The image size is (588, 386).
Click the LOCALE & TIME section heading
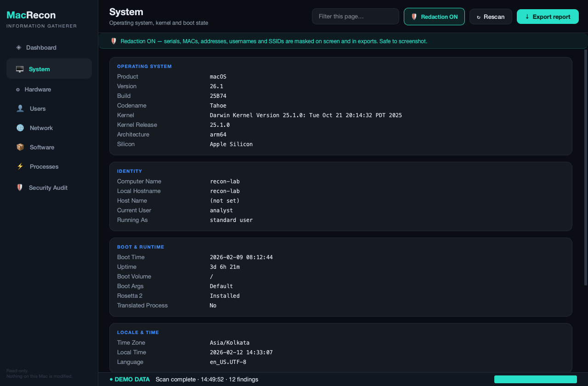(138, 332)
